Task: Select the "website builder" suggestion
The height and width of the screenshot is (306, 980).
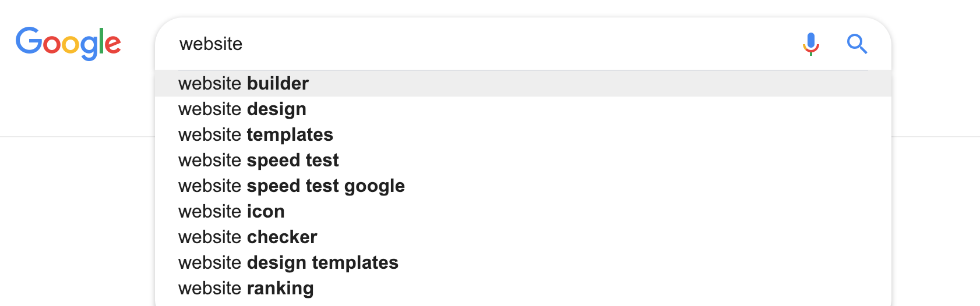Action: pos(244,84)
